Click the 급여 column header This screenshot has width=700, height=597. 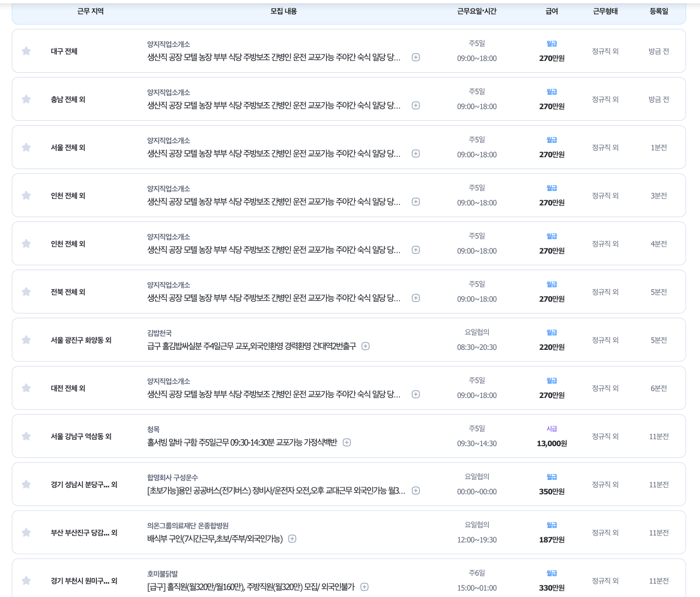click(x=551, y=11)
